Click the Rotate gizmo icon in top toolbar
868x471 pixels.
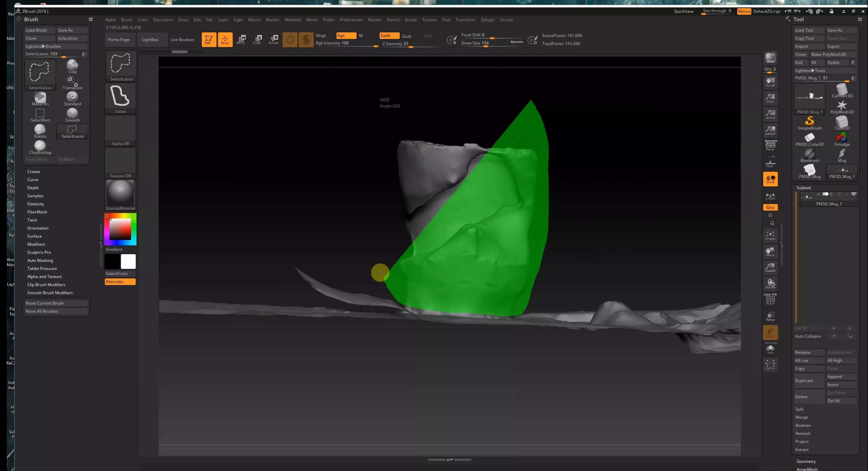274,40
